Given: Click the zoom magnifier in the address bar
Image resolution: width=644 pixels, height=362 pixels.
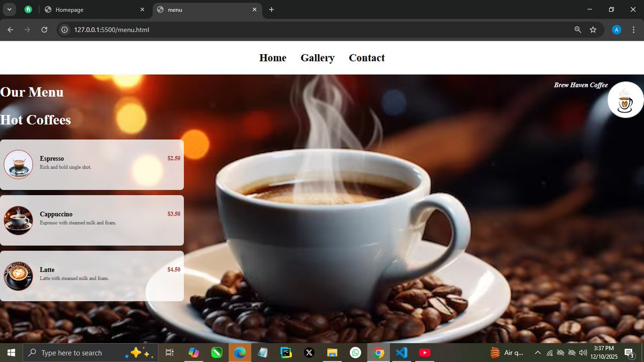Looking at the screenshot, I should pyautogui.click(x=577, y=30).
